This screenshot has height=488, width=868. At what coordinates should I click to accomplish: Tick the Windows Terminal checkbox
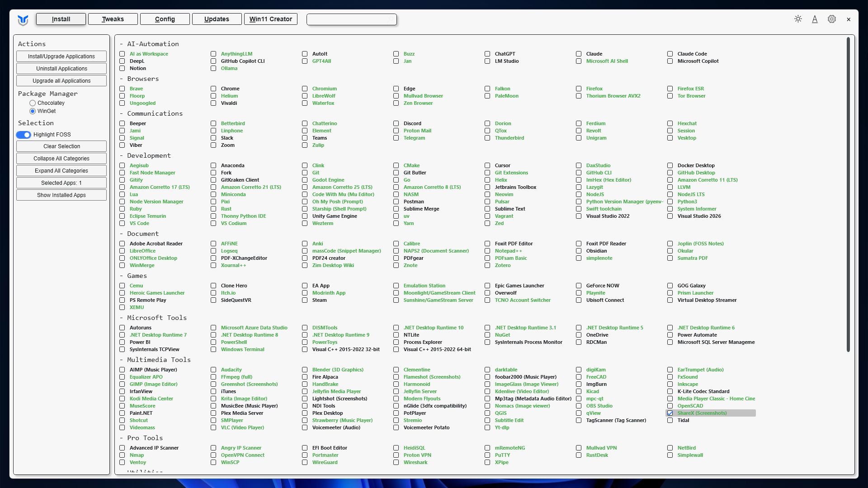point(213,349)
